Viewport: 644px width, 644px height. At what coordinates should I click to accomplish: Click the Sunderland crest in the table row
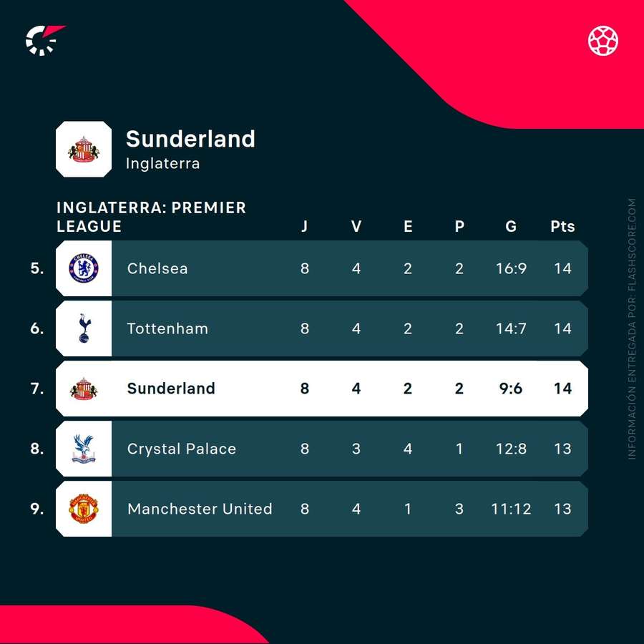point(84,389)
